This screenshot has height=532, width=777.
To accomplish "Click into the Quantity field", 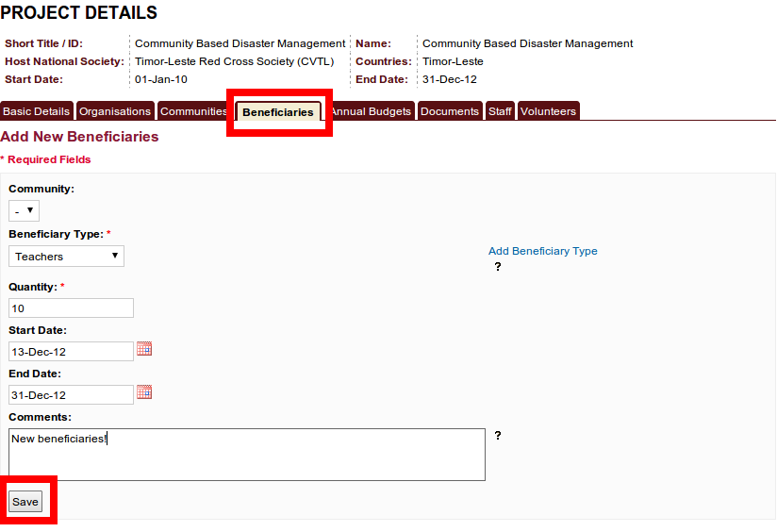I will (x=71, y=308).
